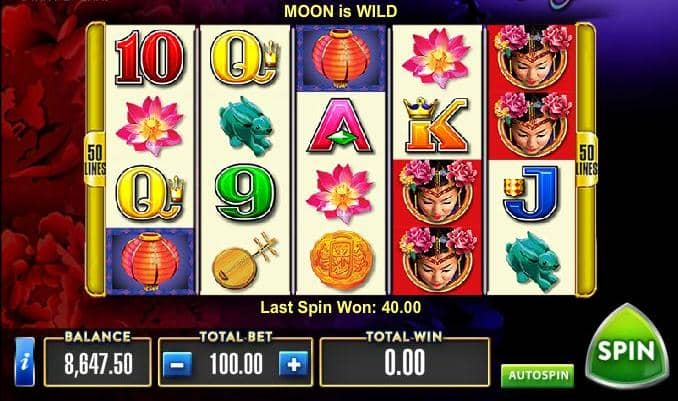Select the jade rabbit on reel two

pyautogui.click(x=246, y=126)
